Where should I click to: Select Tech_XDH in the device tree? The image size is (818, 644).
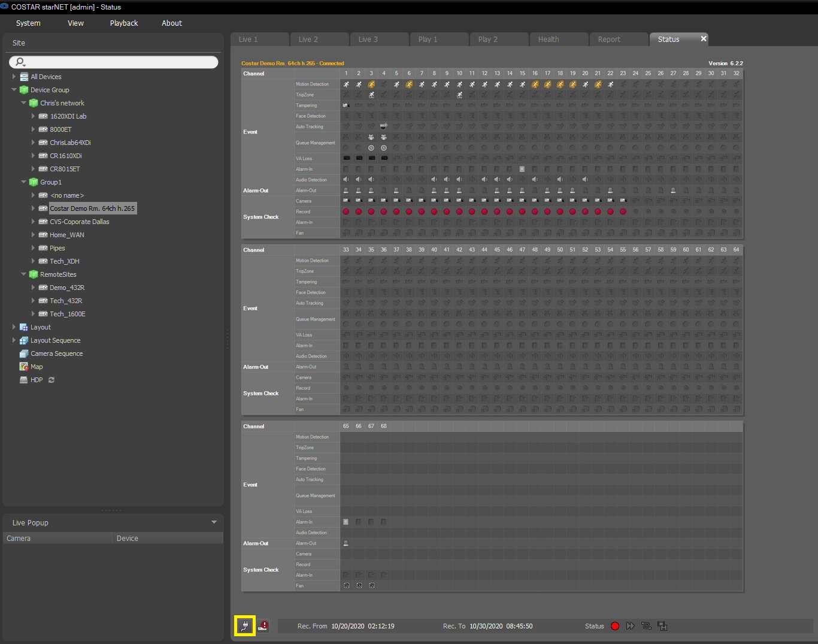(65, 261)
